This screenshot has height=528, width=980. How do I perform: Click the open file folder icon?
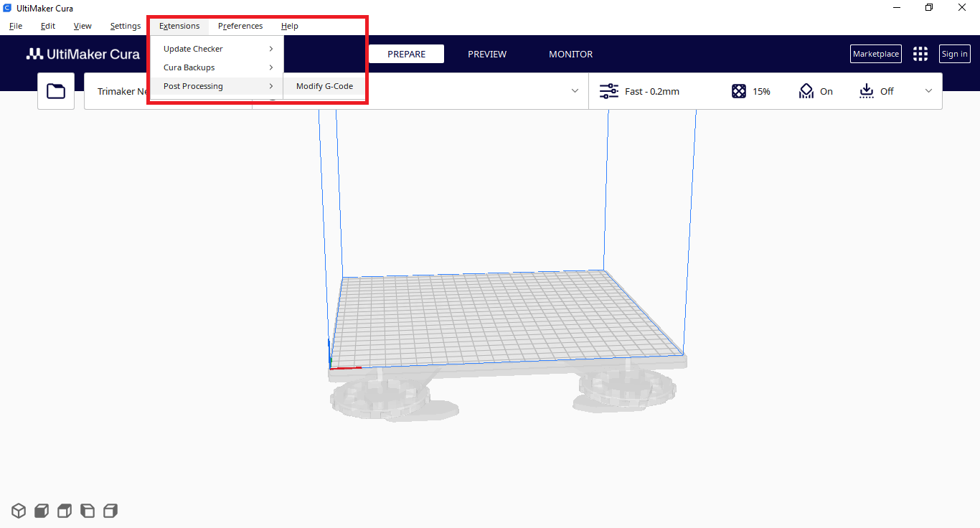[x=56, y=91]
